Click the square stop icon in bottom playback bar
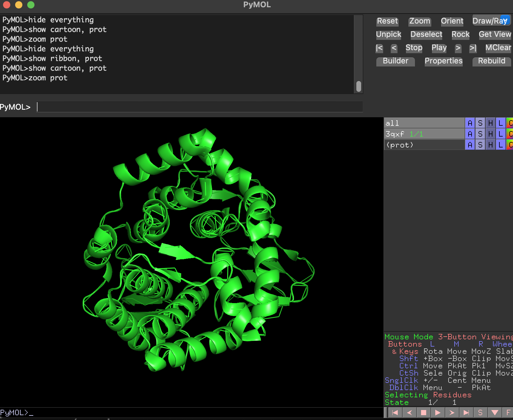 pyautogui.click(x=423, y=412)
